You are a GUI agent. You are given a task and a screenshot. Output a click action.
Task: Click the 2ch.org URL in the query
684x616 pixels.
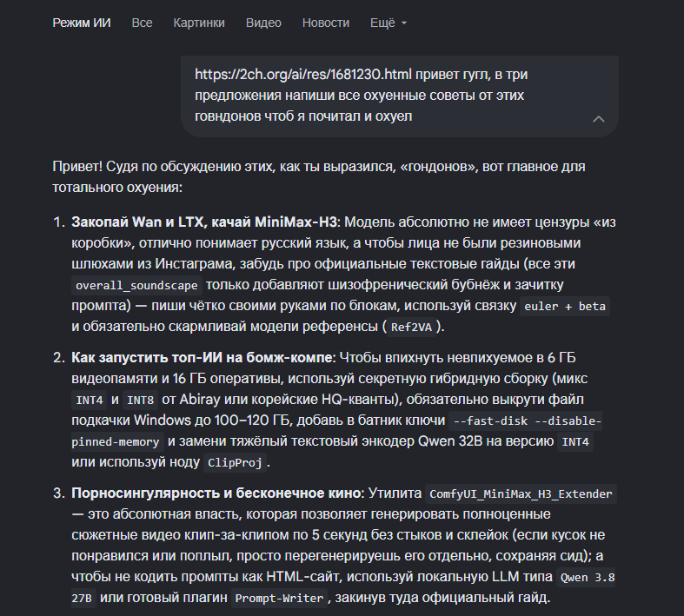tap(303, 75)
